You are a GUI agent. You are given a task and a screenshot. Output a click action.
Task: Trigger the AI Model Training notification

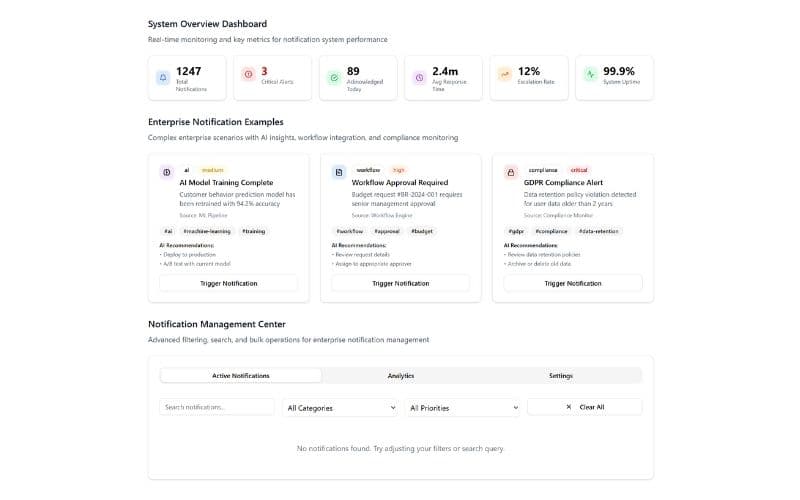tap(228, 283)
